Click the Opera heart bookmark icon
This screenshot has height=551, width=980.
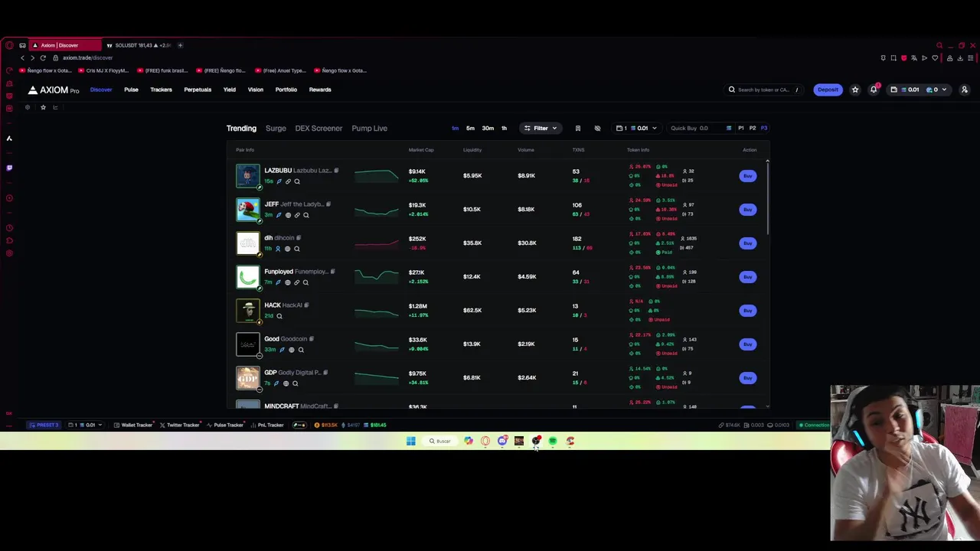[x=935, y=58]
